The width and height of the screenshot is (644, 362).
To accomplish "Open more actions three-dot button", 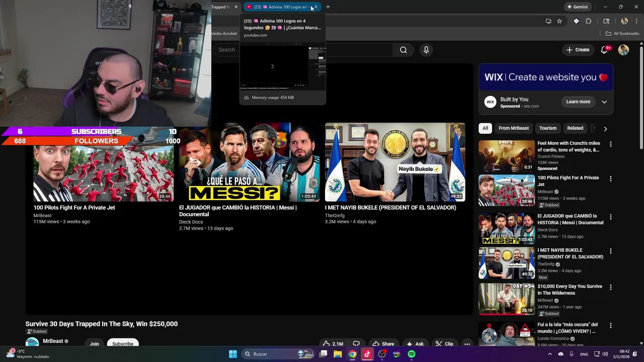I will tap(467, 344).
